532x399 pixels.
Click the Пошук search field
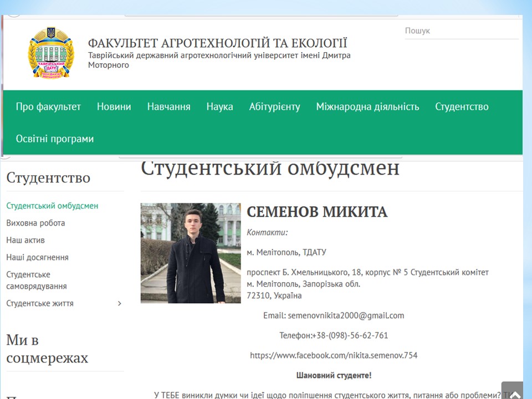(x=461, y=31)
